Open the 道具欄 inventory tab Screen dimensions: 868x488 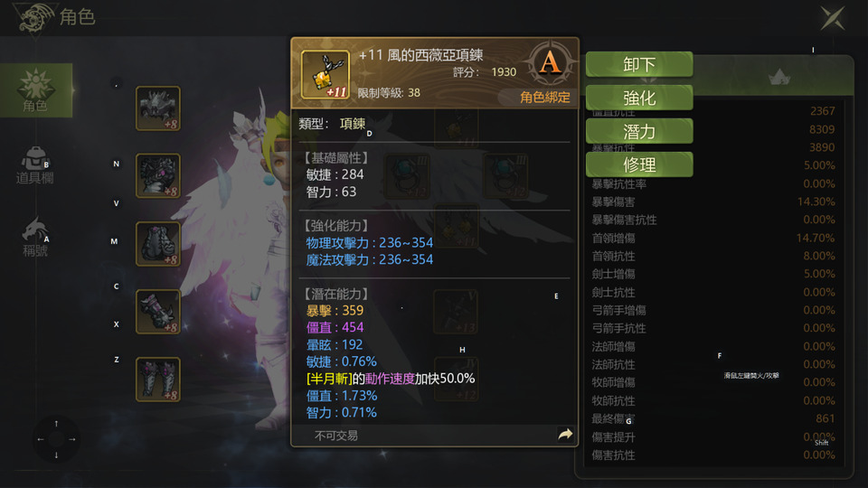35,165
